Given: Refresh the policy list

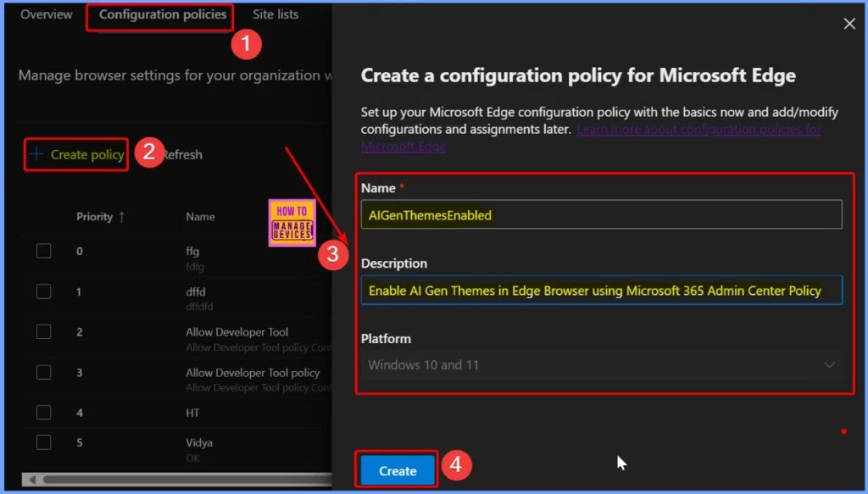Looking at the screenshot, I should (183, 154).
